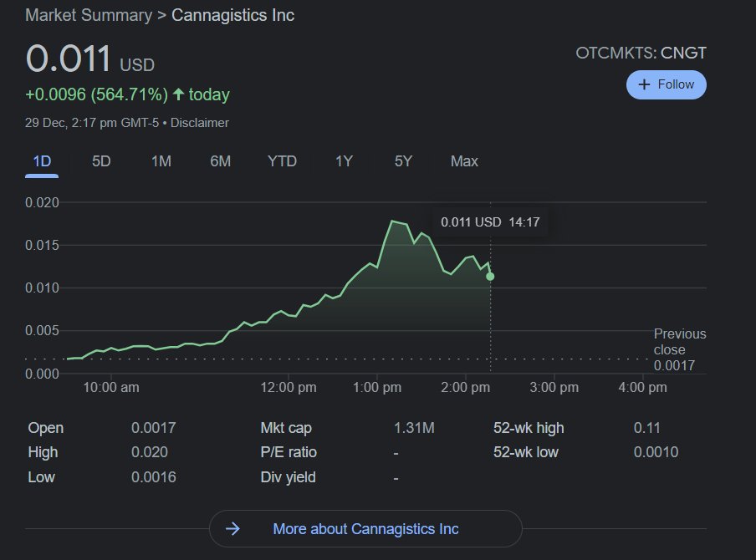Viewport: 756px width, 560px height.
Task: Switch to the 5D chart view
Action: [x=100, y=161]
